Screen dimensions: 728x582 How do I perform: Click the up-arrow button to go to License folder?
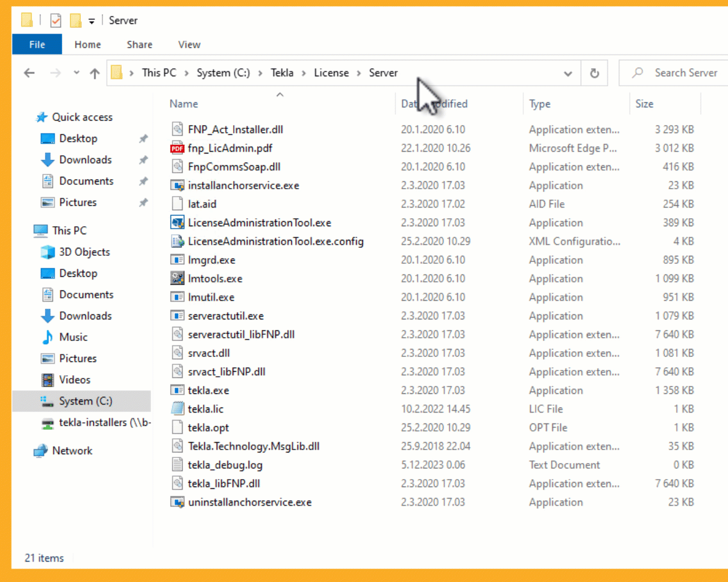pyautogui.click(x=94, y=73)
